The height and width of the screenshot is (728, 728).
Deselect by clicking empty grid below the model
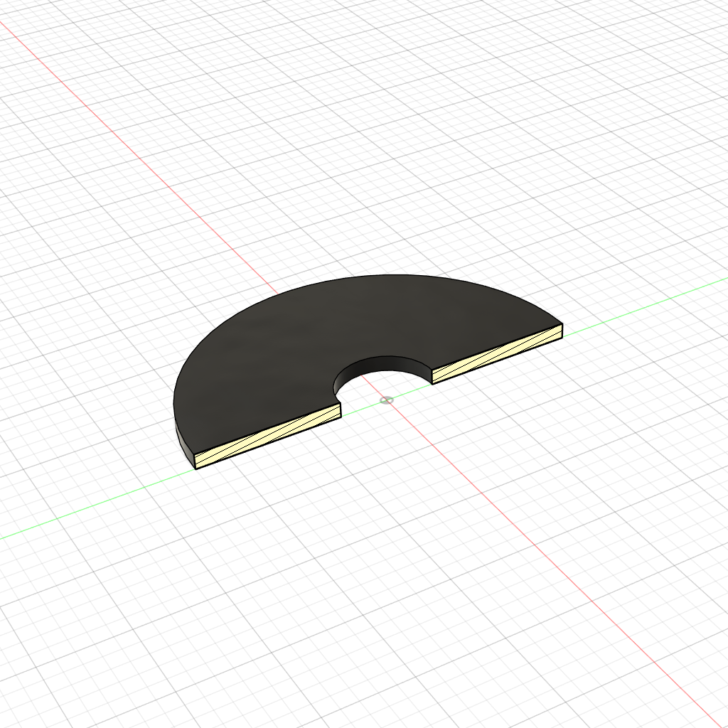coord(355,604)
